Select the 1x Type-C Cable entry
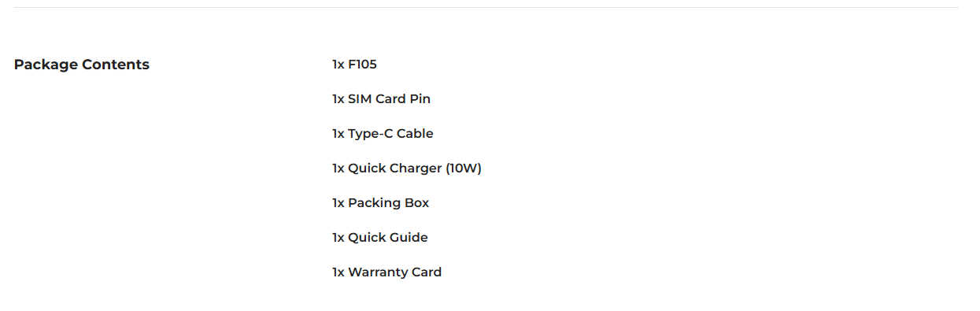Viewport: 980px width, 311px height. (383, 134)
